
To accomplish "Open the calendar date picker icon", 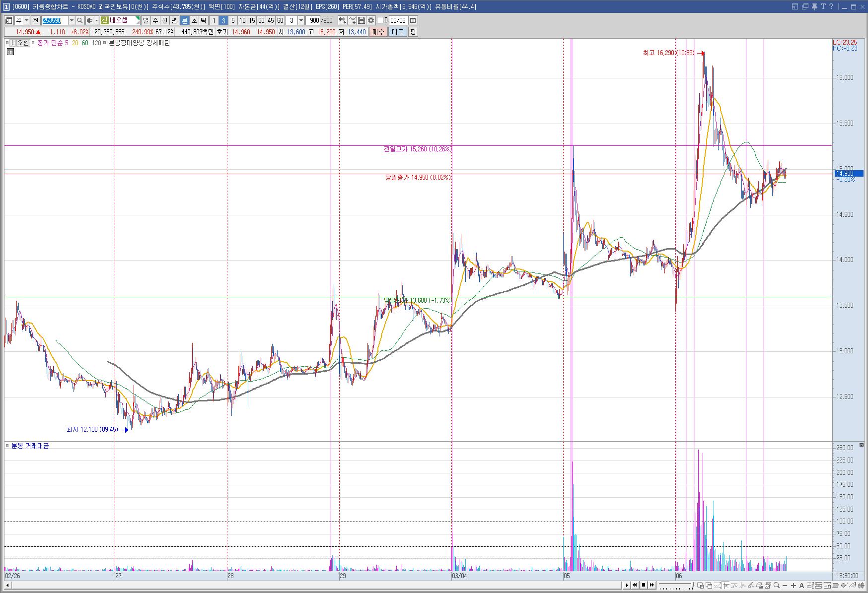I will coord(413,20).
